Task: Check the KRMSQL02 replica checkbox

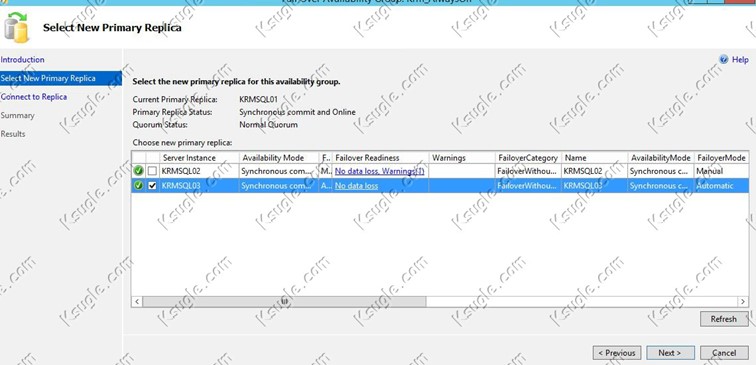Action: tap(152, 171)
